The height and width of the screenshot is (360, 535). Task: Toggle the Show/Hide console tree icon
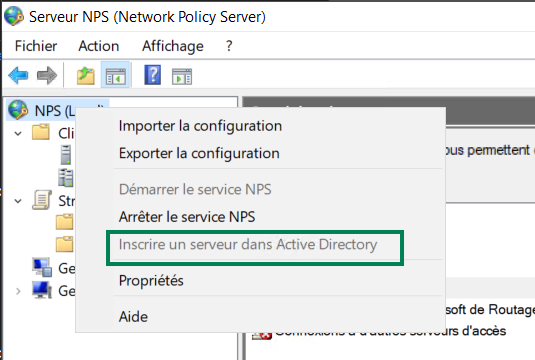pos(116,76)
